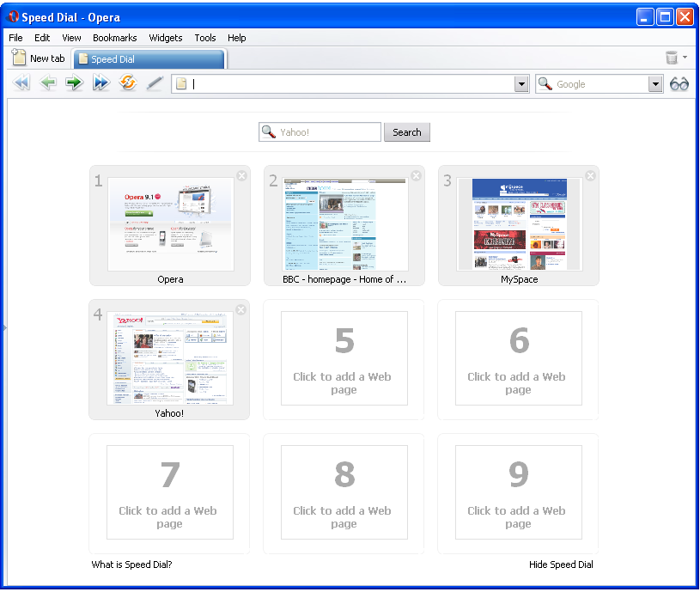
Task: Click the green Forward arrow icon
Action: point(75,83)
